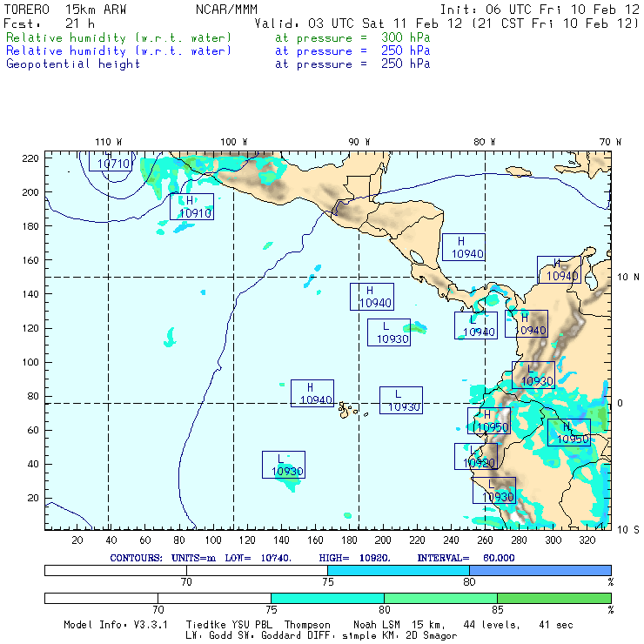Viewport: 644px width, 644px height.
Task: Click the teal 75–80% segment of lower color bar
Action: tap(327, 598)
